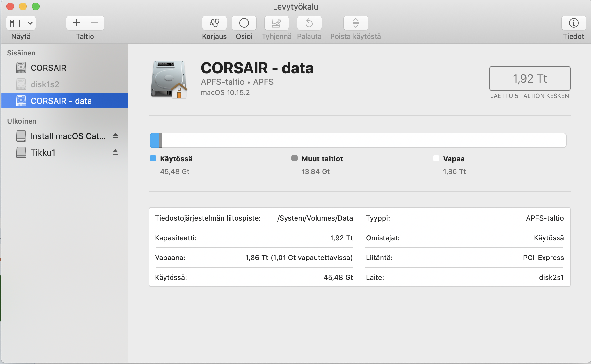Image resolution: width=591 pixels, height=364 pixels.
Task: Click the sidebar view icon under Näytä
Action: click(x=15, y=23)
